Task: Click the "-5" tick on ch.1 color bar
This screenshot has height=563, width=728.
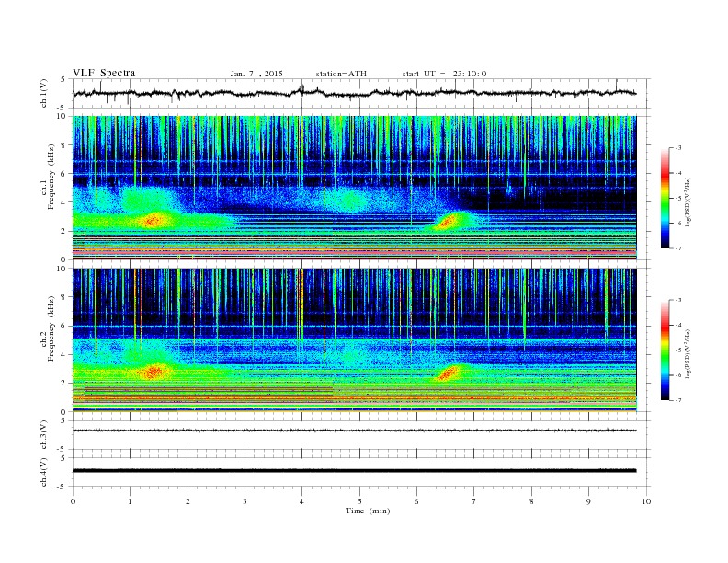Action: click(x=677, y=198)
